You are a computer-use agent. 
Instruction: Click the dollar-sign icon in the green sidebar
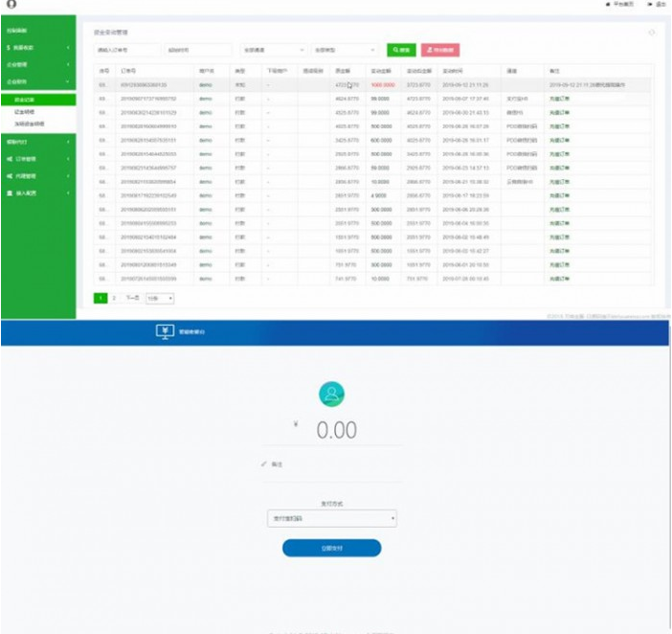9,48
